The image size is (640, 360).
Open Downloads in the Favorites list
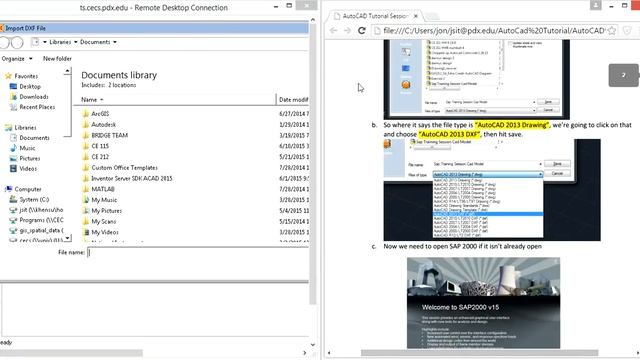[x=33, y=97]
